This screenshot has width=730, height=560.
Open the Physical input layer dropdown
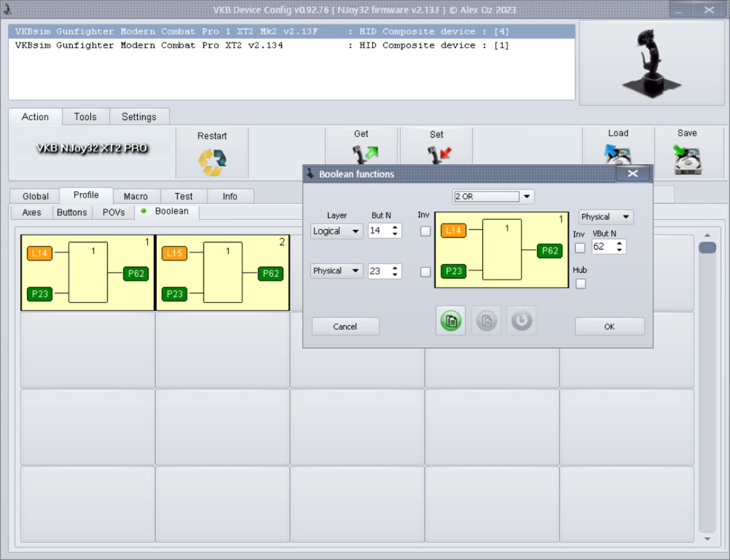(x=336, y=271)
